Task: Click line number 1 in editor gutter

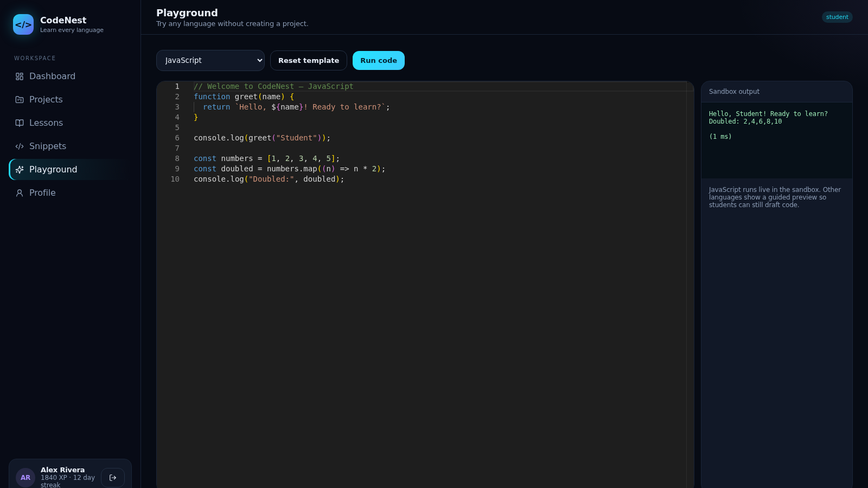Action: coord(177,87)
